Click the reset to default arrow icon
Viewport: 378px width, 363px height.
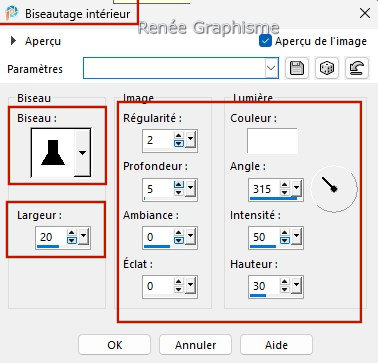357,68
